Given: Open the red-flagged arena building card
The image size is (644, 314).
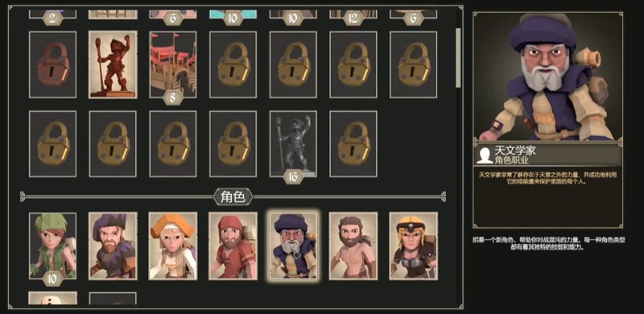Looking at the screenshot, I should pyautogui.click(x=173, y=65).
